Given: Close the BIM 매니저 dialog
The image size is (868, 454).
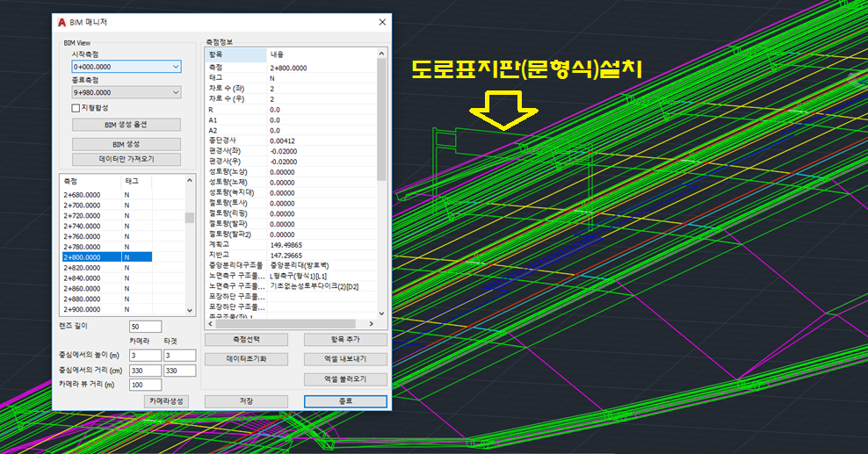Looking at the screenshot, I should (380, 21).
